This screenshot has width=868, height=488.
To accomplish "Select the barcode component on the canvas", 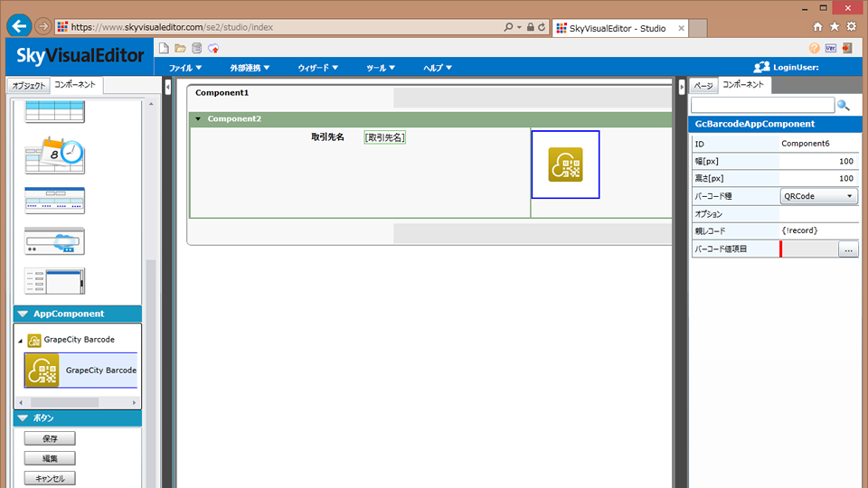I will pos(565,164).
